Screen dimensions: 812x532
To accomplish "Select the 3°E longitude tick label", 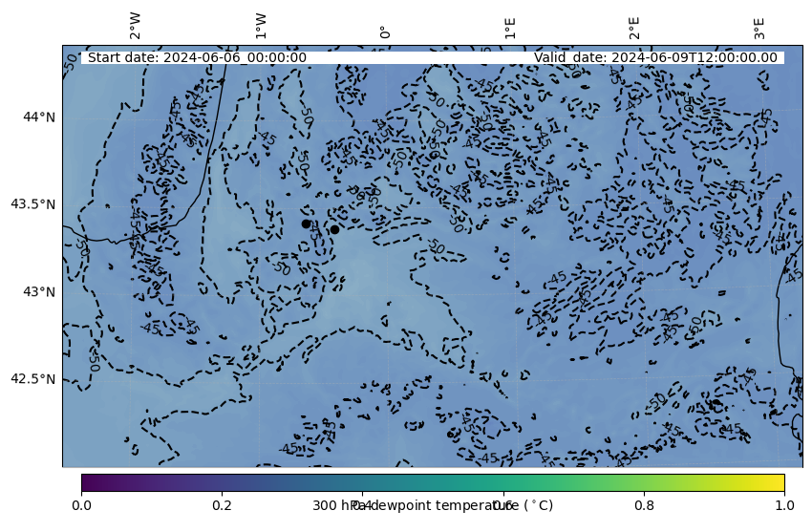I will 759,28.
